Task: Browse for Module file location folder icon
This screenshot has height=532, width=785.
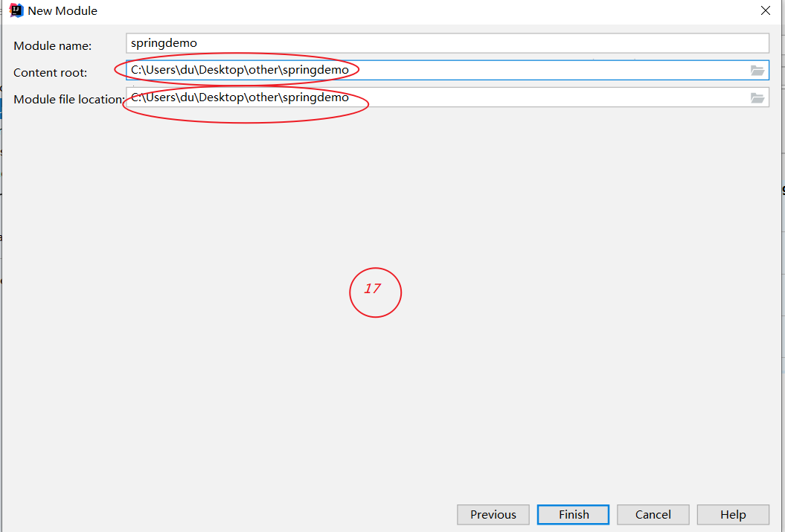Action: [x=757, y=97]
